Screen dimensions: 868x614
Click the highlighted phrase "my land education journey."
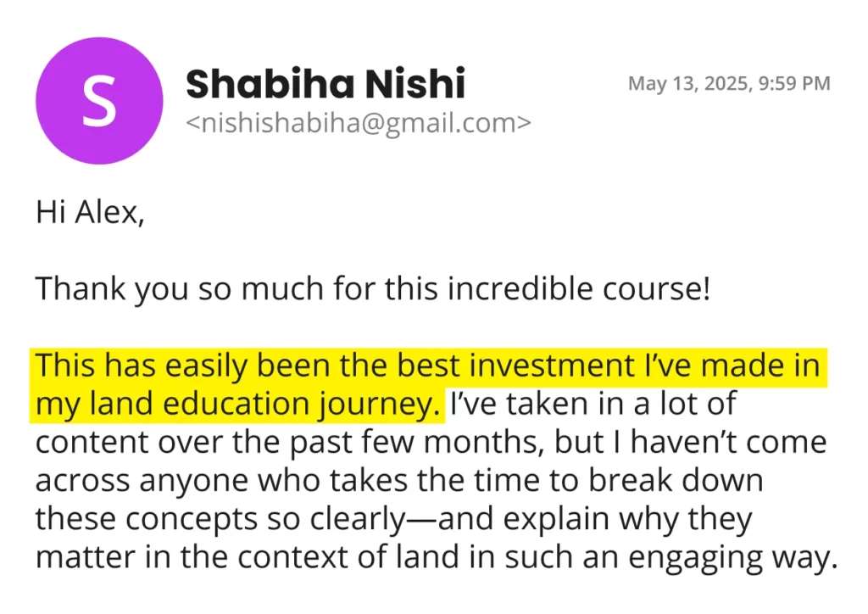tap(237, 404)
